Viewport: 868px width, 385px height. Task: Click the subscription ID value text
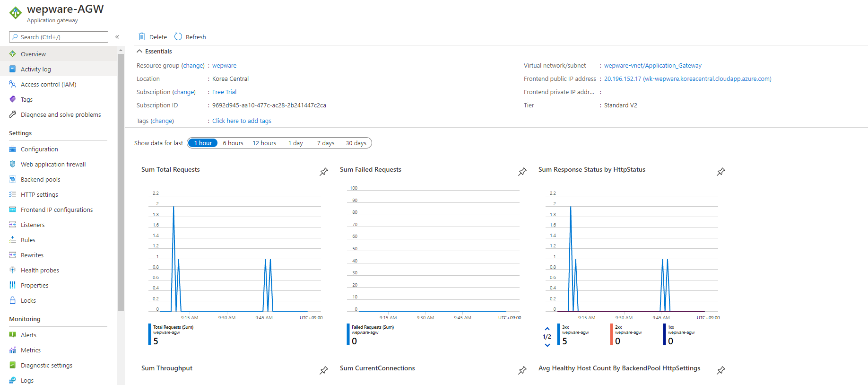pyautogui.click(x=269, y=105)
